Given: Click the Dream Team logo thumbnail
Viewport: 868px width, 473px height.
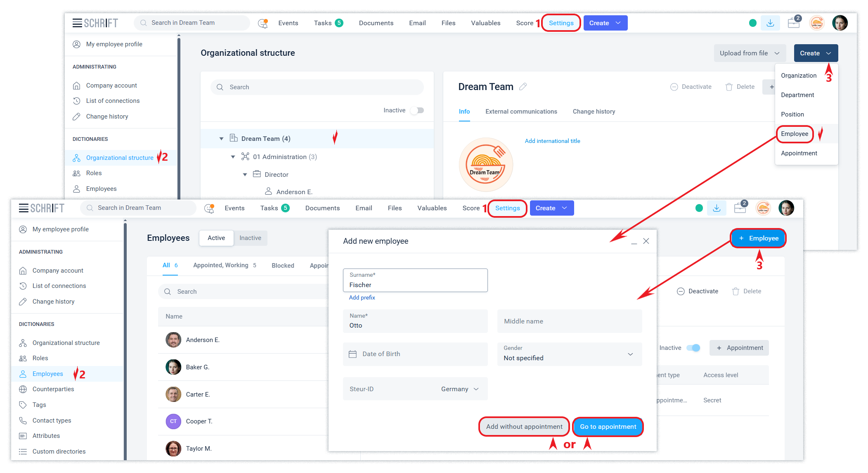Looking at the screenshot, I should pos(486,165).
